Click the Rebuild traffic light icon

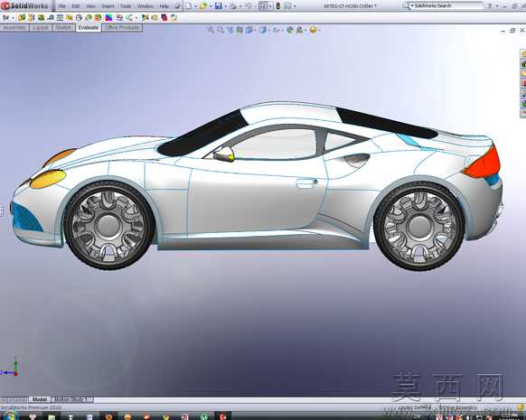(x=278, y=6)
